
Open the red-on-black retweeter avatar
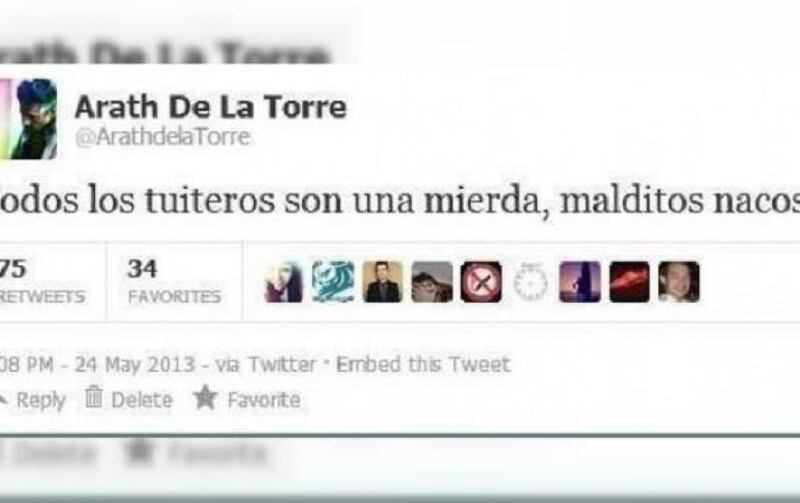click(x=629, y=282)
